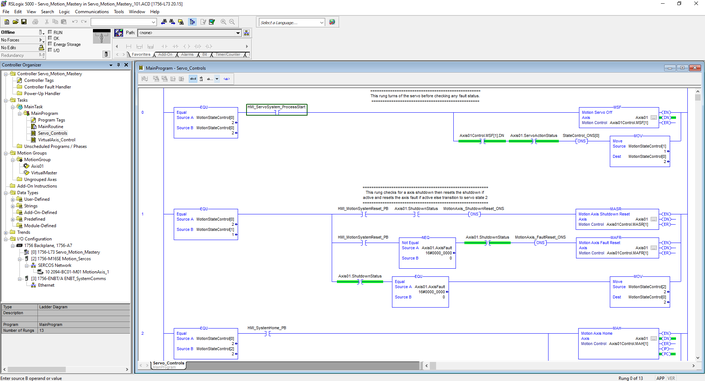This screenshot has width=705, height=381.
Task: Click the lock icon next to No Edits
Action: click(x=41, y=48)
